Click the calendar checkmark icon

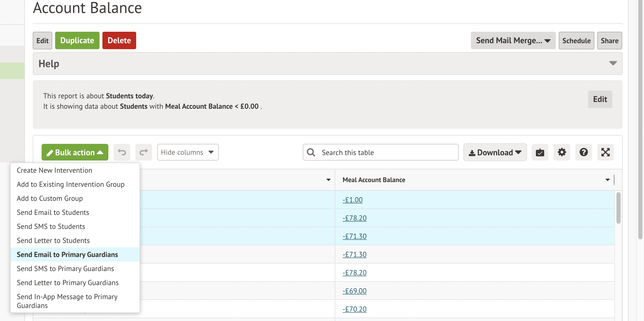(540, 152)
